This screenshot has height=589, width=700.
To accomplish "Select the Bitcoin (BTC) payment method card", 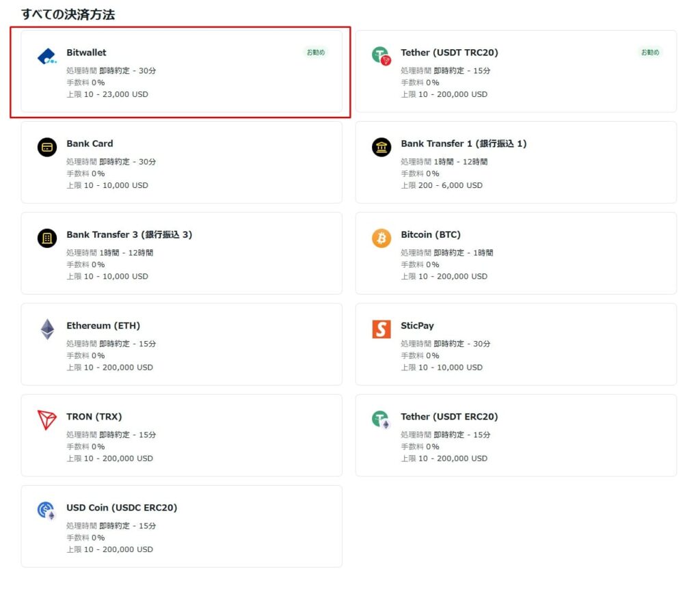I will 517,254.
